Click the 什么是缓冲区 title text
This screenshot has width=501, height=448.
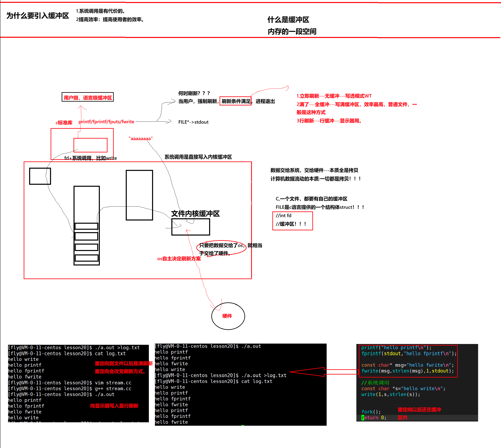[x=288, y=19]
